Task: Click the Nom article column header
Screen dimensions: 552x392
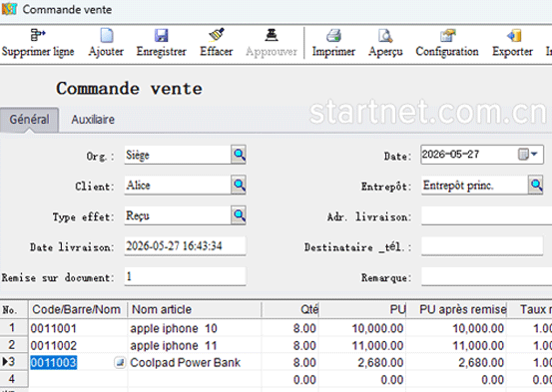Action: click(195, 309)
